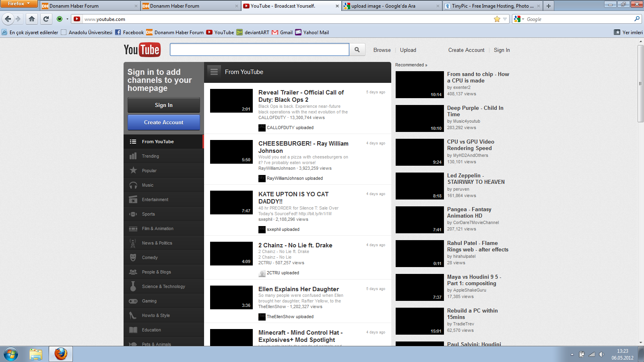
Task: Open a new tab with plus button
Action: coord(548,6)
